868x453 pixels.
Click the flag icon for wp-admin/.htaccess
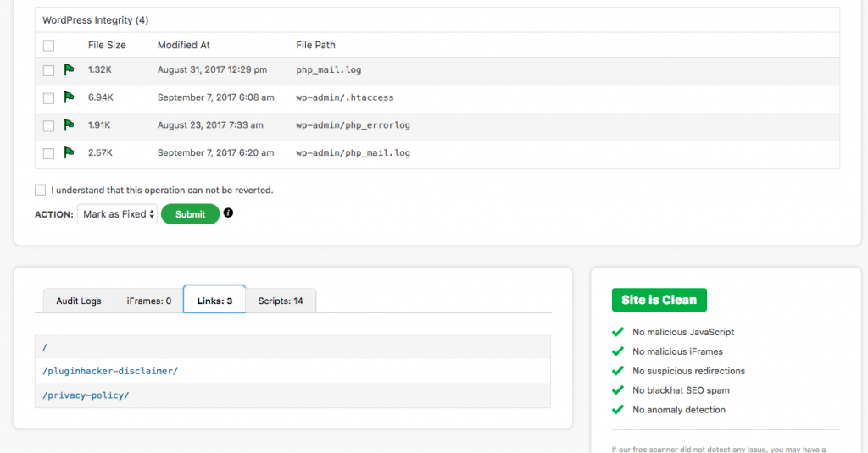pyautogui.click(x=70, y=97)
